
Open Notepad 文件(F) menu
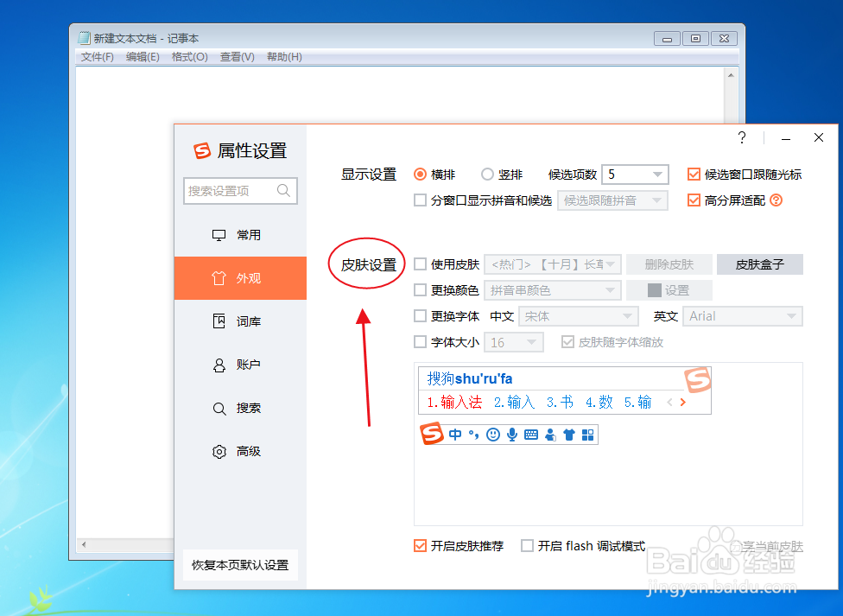[x=98, y=56]
